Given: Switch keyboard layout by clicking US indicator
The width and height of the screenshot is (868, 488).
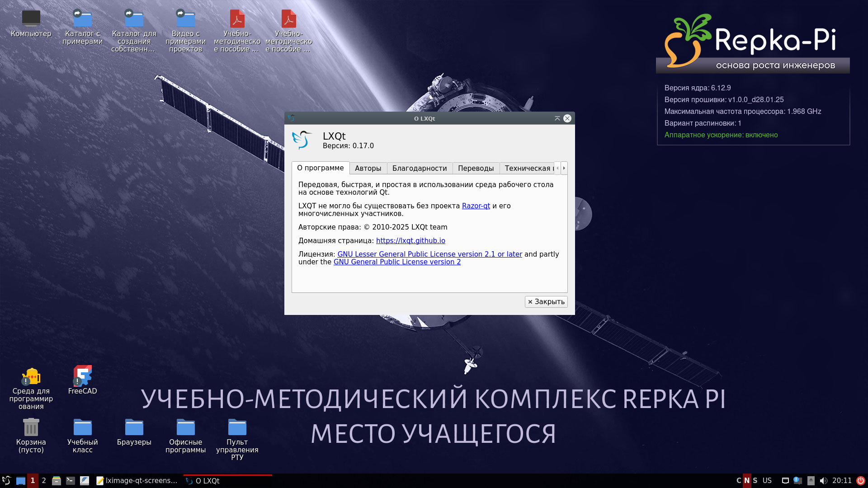Looking at the screenshot, I should (767, 480).
